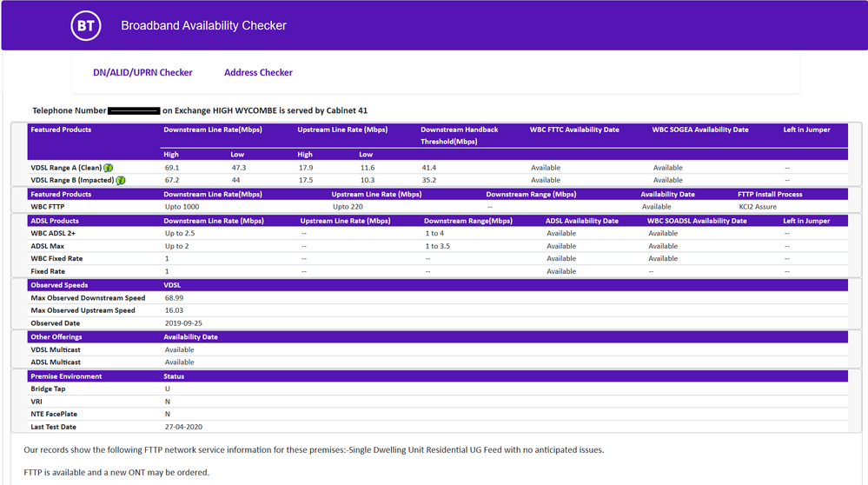Click the 68.99 observed downstream value
This screenshot has width=868, height=485.
174,298
